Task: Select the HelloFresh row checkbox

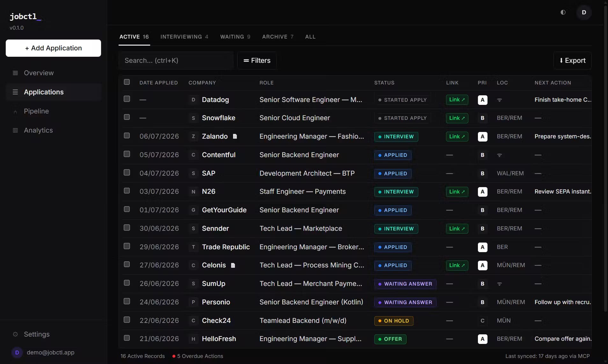Action: pos(127,338)
